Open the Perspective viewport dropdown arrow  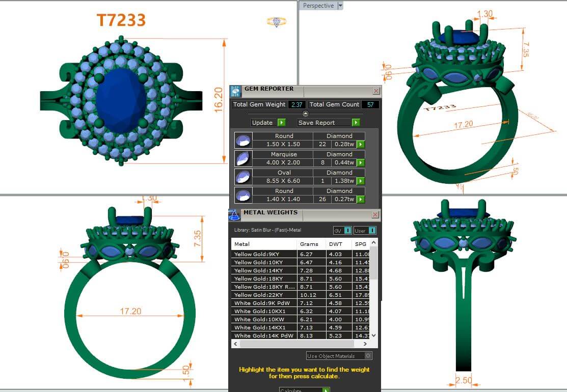click(340, 6)
